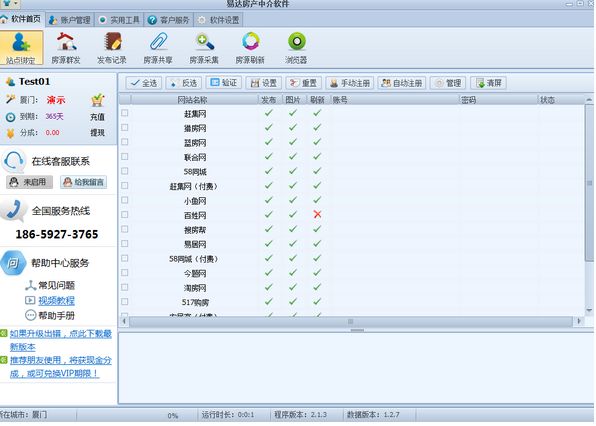This screenshot has width=596, height=426.
Task: Click the 管理 manage toolbar button
Action: pyautogui.click(x=448, y=83)
